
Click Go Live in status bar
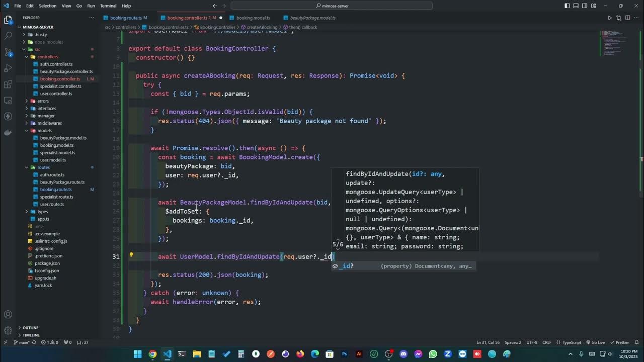coord(595,342)
